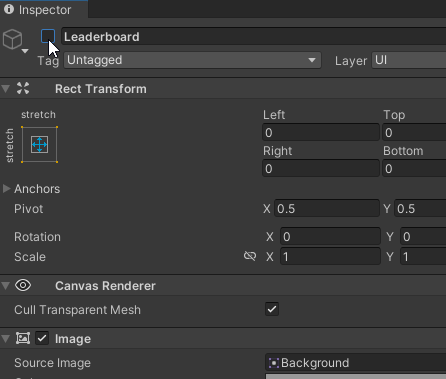Viewport: 446px width, 379px height.
Task: Open the anchor presets stretch icon
Action: (x=39, y=145)
